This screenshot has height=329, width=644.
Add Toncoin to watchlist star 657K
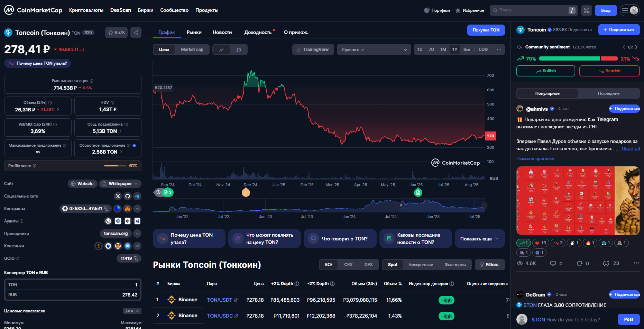117,33
